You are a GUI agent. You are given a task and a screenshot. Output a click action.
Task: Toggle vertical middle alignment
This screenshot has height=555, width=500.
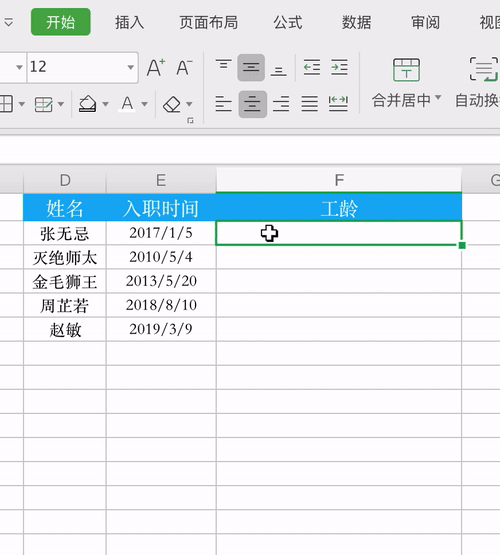click(x=251, y=68)
